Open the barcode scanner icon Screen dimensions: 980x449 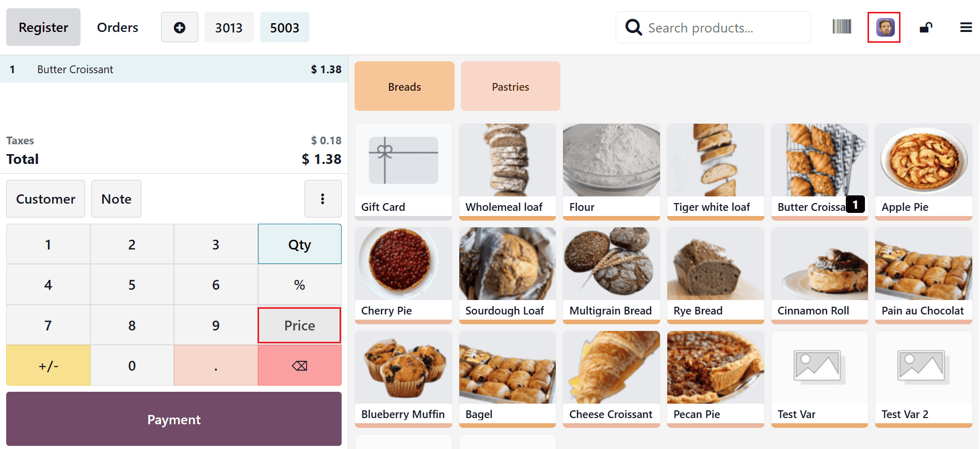pos(842,27)
